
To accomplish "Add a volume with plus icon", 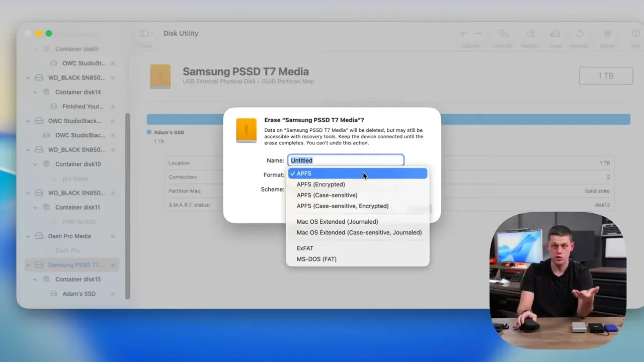I will point(463,34).
